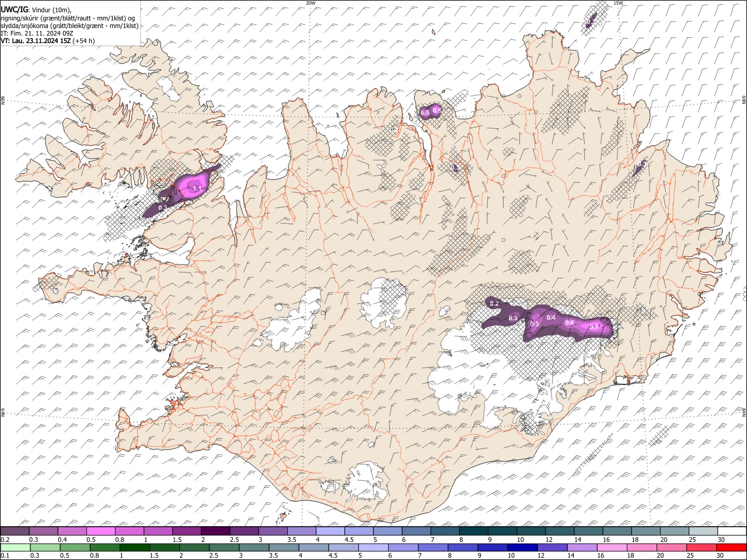Select the light gray 25 swatch in upper row

tap(703, 531)
